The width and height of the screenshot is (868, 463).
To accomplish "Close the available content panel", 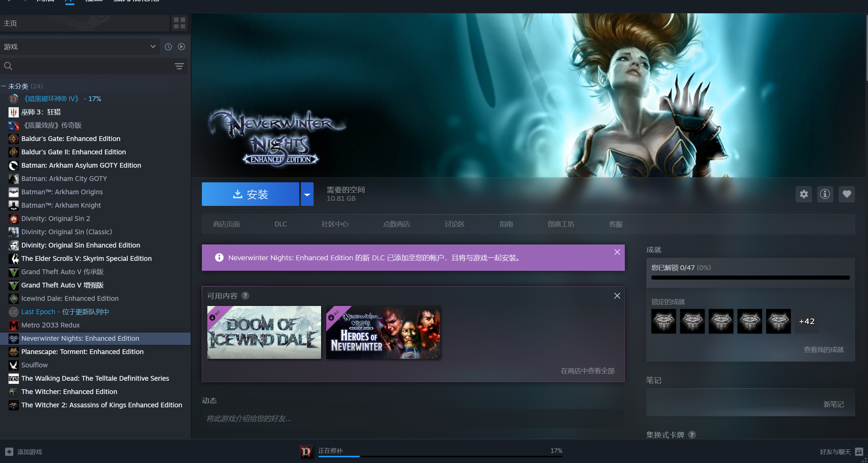I will coord(617,296).
